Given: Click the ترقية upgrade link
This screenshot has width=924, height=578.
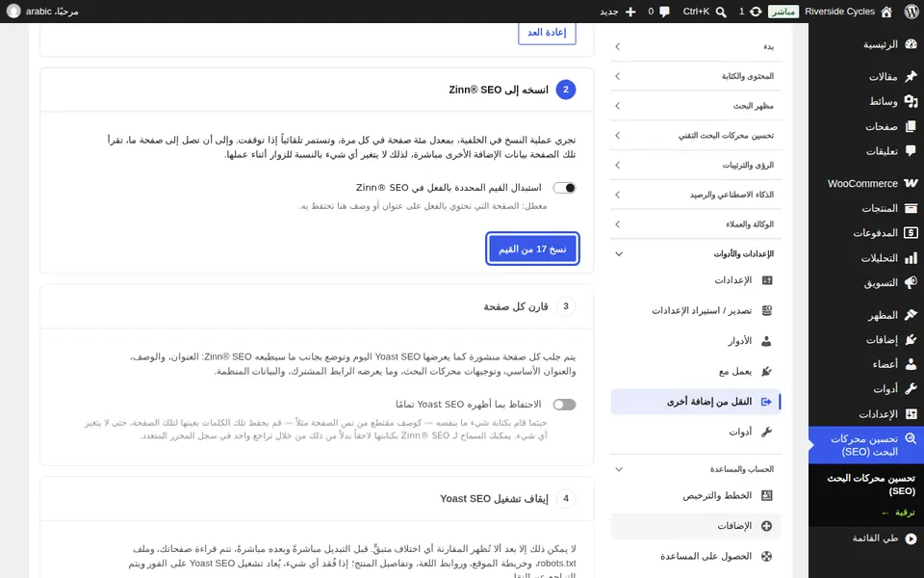Looking at the screenshot, I should click(x=899, y=512).
